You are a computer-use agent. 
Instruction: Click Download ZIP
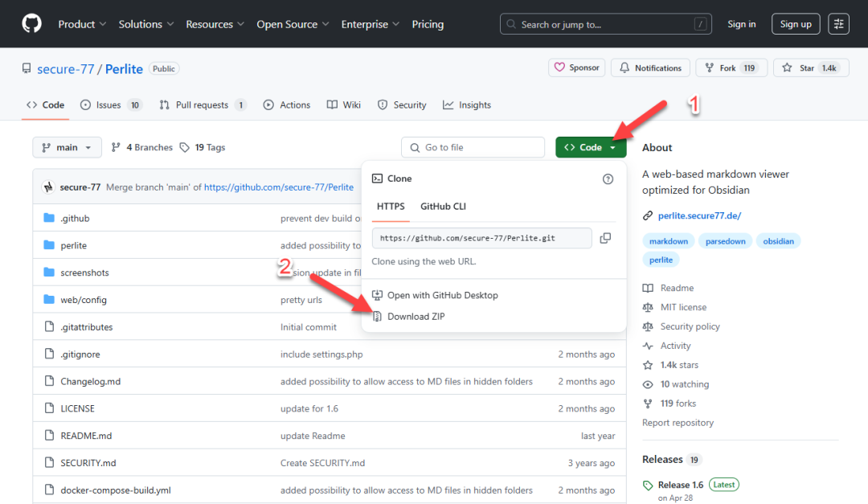416,317
